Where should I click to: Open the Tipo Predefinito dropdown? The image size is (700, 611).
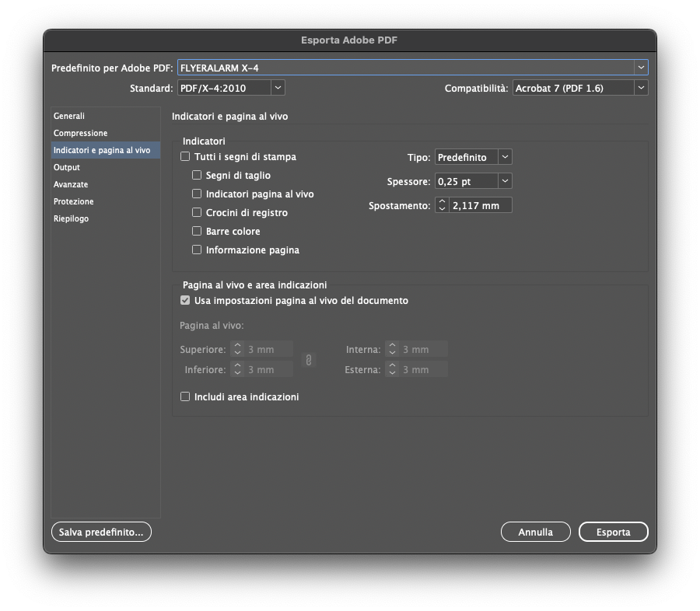click(505, 158)
